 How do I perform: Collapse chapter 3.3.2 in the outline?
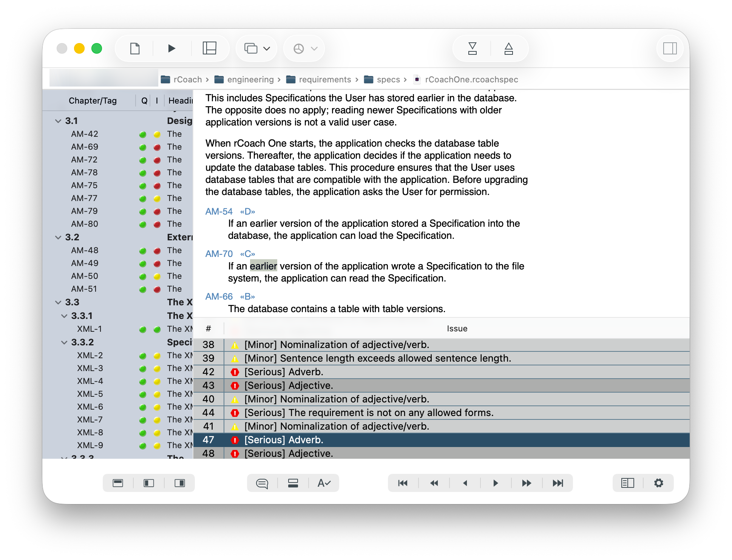point(64,342)
